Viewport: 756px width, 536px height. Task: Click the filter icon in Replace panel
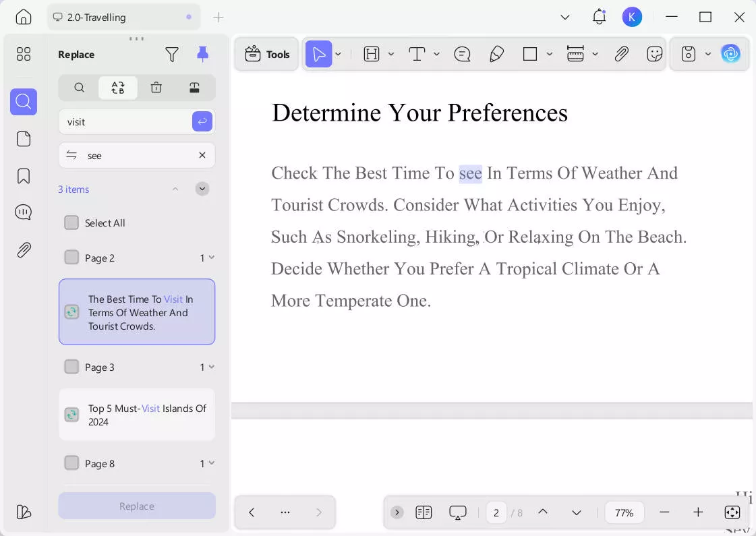tap(172, 55)
